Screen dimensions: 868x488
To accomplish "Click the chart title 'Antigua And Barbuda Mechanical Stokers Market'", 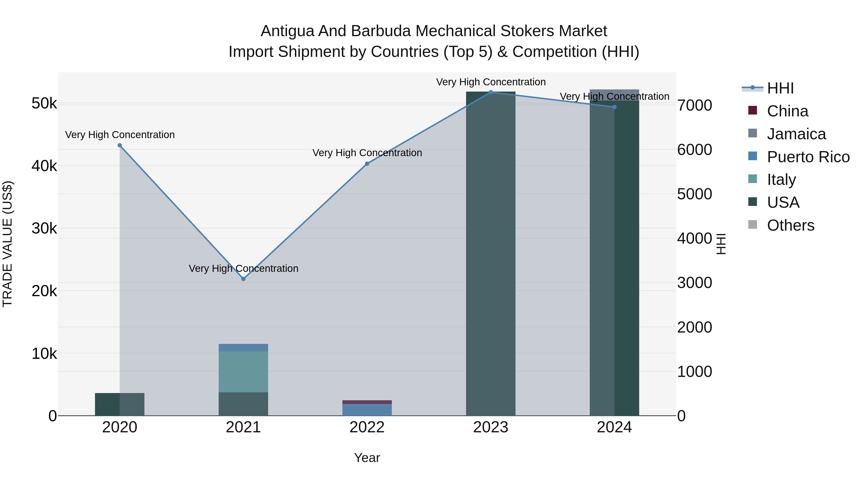I will pos(434,31).
